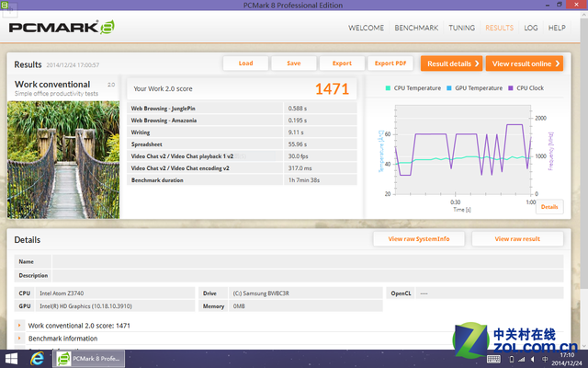588x368 pixels.
Task: Click the 1471 score value
Action: click(x=332, y=89)
